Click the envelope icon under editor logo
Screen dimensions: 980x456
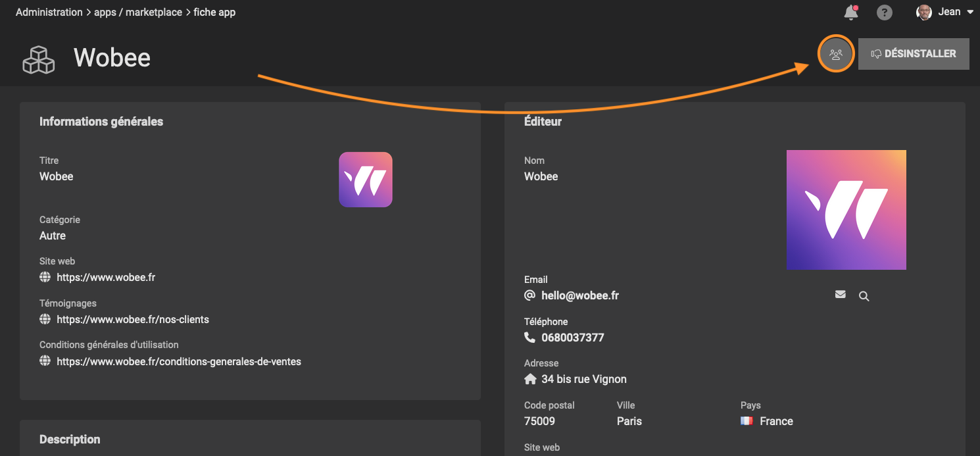pyautogui.click(x=840, y=295)
